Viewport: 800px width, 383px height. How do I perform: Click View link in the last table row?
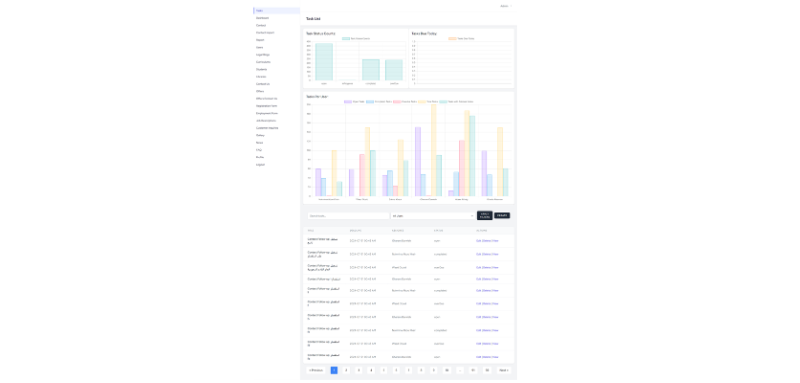coord(495,357)
